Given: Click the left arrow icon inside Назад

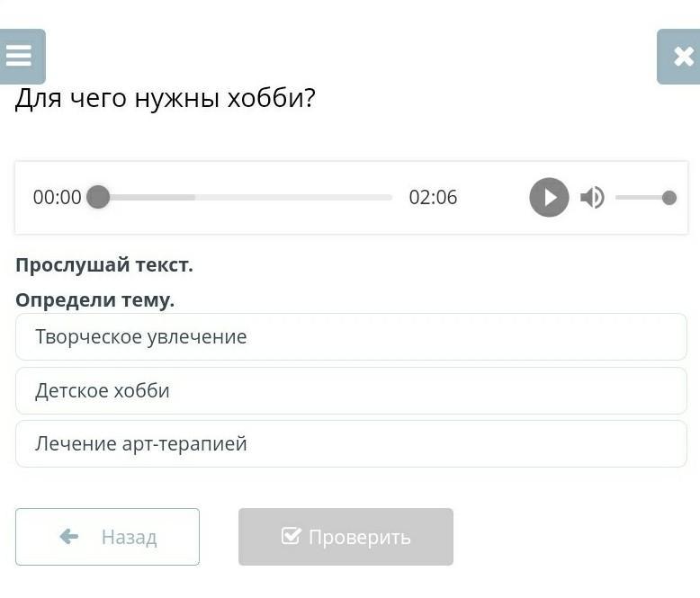Looking at the screenshot, I should point(69,537).
